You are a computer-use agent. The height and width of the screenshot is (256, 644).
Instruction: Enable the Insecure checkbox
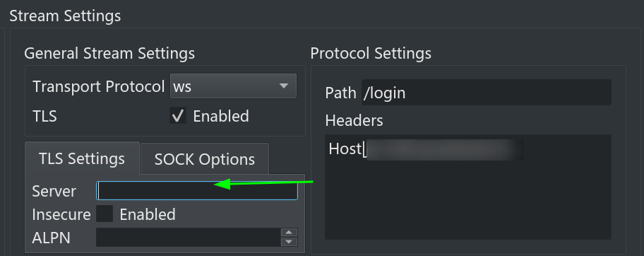pyautogui.click(x=105, y=214)
